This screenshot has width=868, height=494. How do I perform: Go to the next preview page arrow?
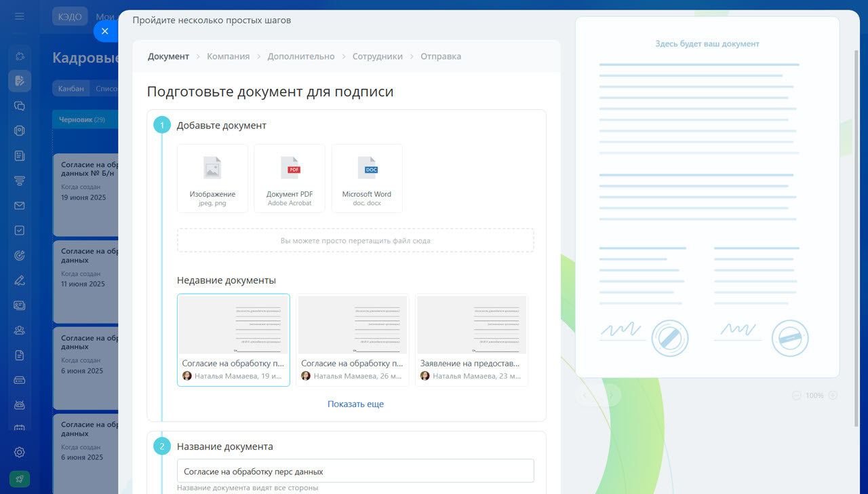coord(610,396)
